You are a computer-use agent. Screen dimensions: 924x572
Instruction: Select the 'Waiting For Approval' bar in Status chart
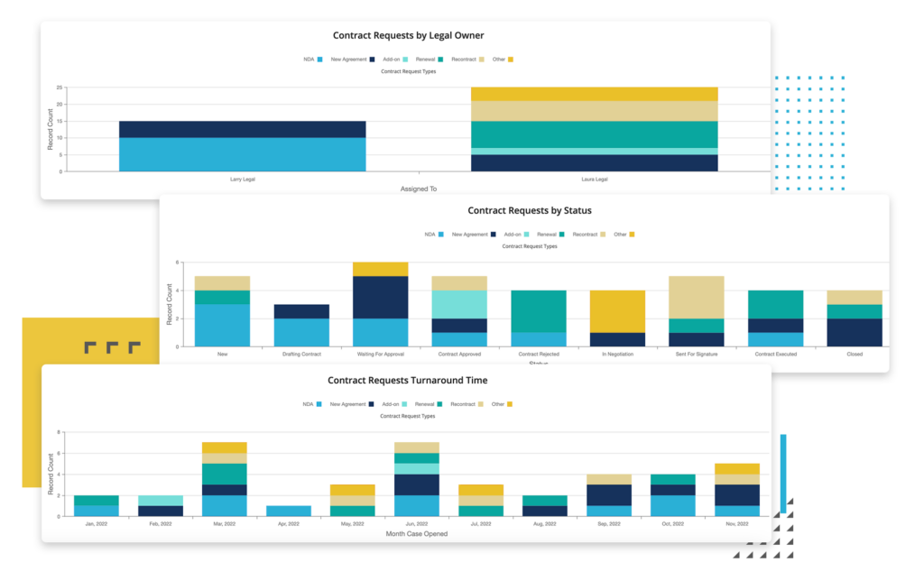pos(379,302)
